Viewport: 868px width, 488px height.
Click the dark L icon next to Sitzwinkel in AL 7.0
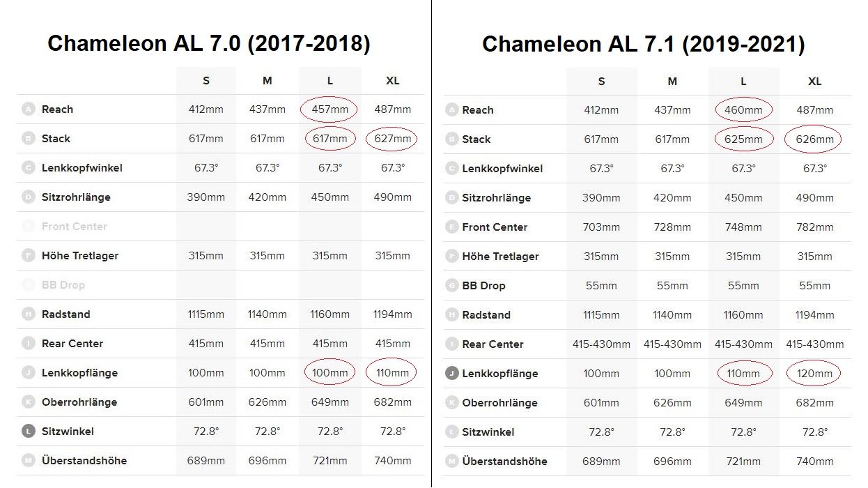[x=29, y=432]
